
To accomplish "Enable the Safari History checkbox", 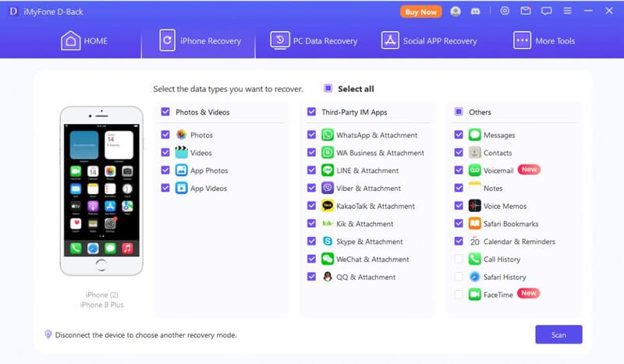I will 459,277.
